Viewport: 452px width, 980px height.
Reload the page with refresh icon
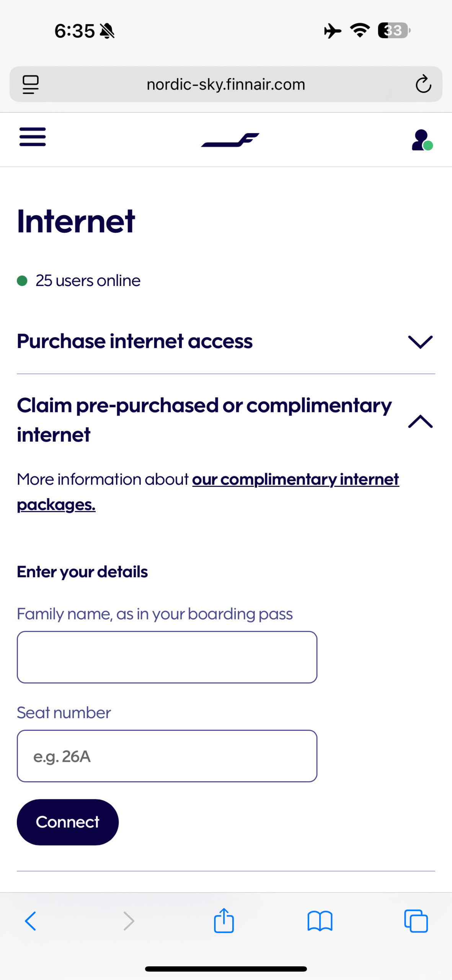[x=423, y=84]
